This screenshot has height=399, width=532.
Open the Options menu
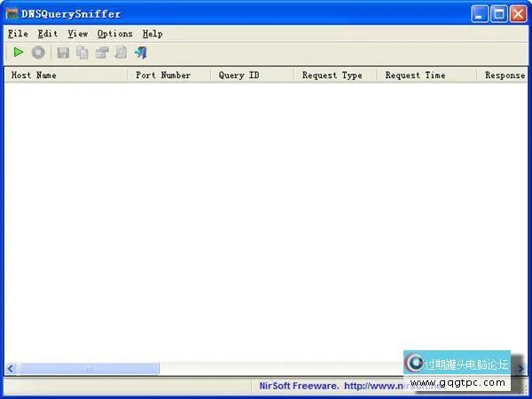click(114, 34)
